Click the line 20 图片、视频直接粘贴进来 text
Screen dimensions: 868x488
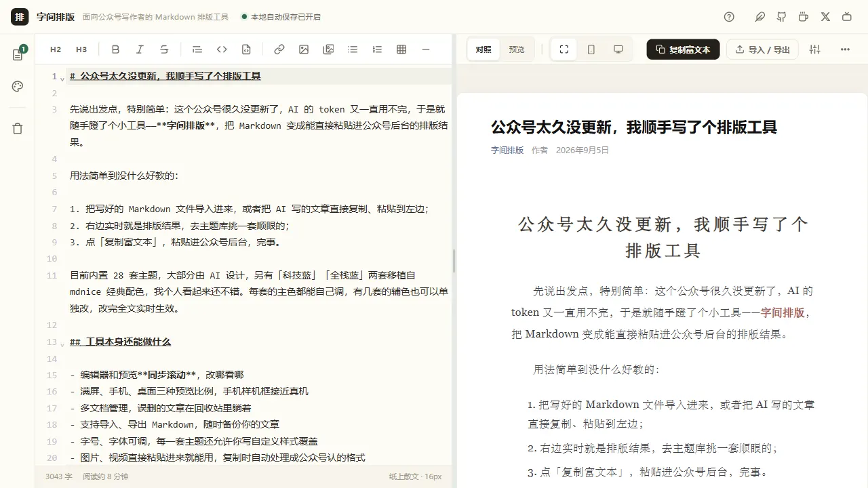click(x=218, y=457)
